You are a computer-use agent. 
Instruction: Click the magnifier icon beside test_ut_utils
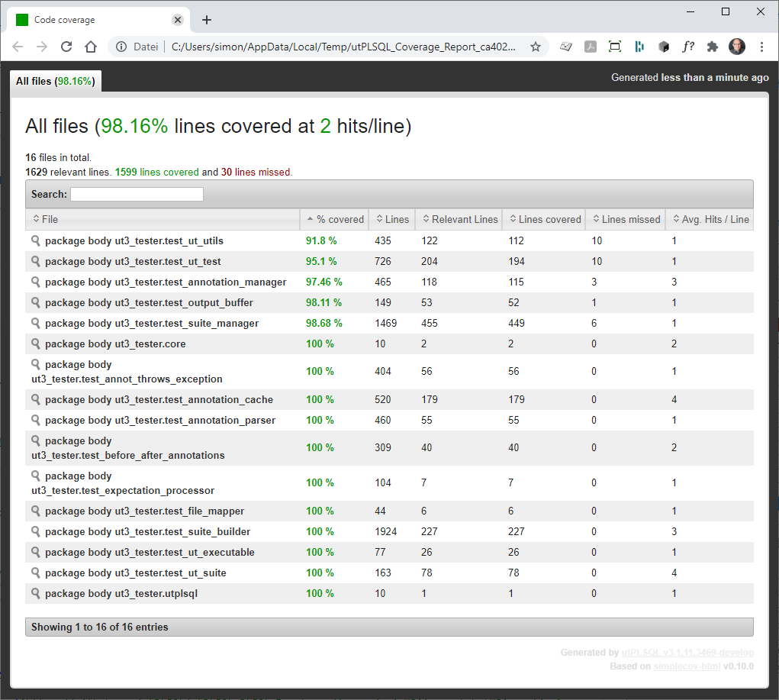coord(35,240)
